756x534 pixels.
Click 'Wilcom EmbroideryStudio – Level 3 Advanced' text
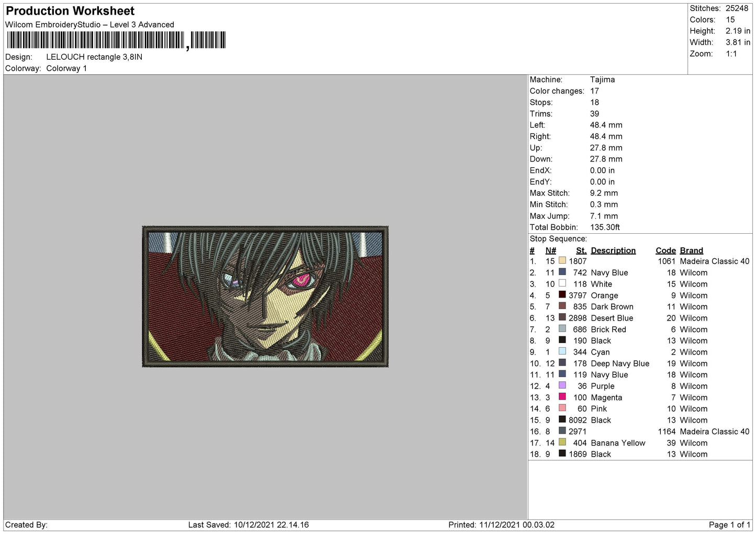coord(89,25)
